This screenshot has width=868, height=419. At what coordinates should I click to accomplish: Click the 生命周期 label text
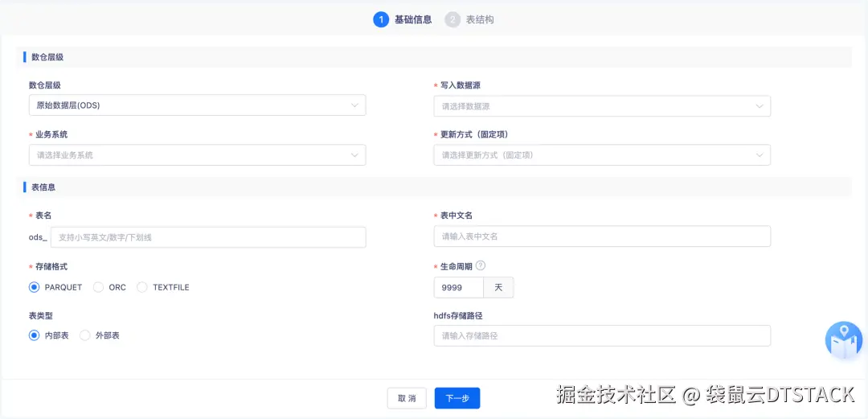pyautogui.click(x=457, y=266)
